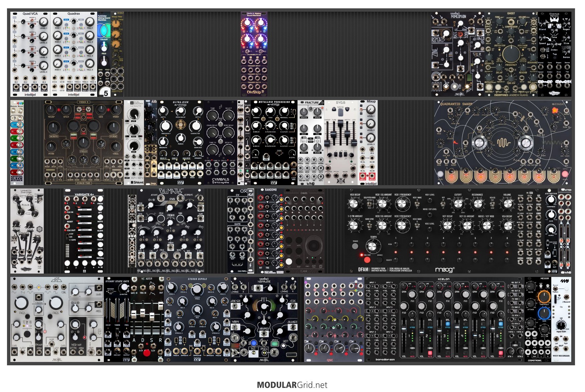
Task: Click the Attack slider on VC ADSR
Action: (135, 314)
